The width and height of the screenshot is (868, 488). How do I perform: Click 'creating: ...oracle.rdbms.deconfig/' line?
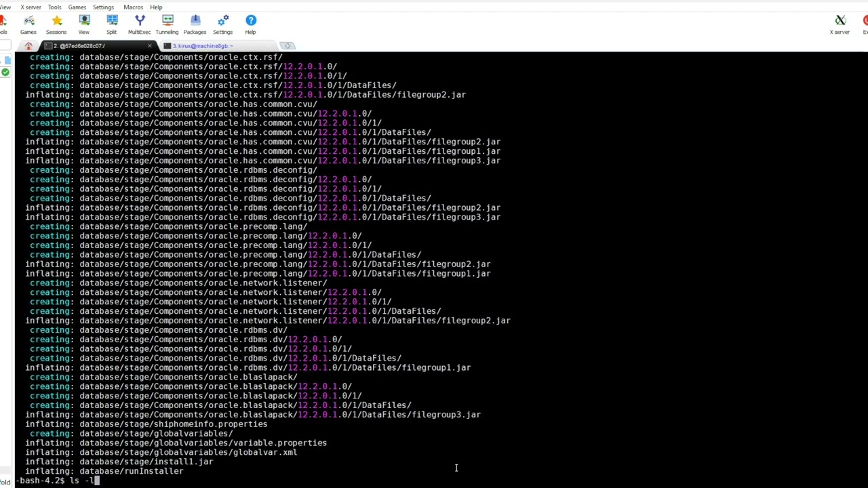(174, 170)
